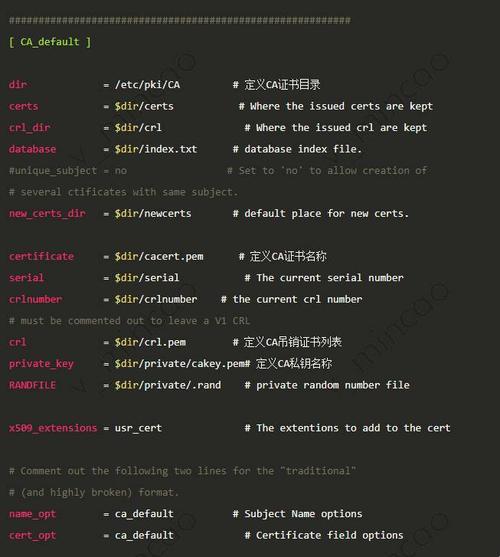The width and height of the screenshot is (500, 557).
Task: Click the serial key name
Action: [x=26, y=277]
